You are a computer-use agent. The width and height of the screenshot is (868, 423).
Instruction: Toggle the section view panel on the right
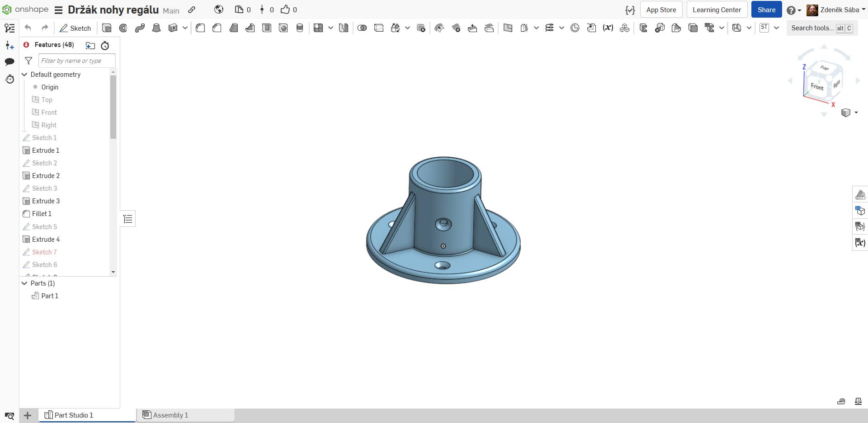coord(860,194)
